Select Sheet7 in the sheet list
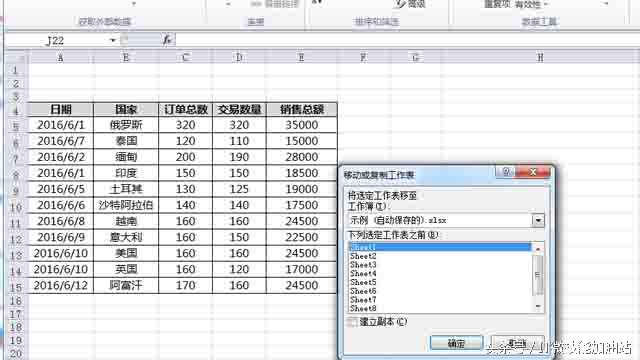The height and width of the screenshot is (360, 640). pos(440,300)
